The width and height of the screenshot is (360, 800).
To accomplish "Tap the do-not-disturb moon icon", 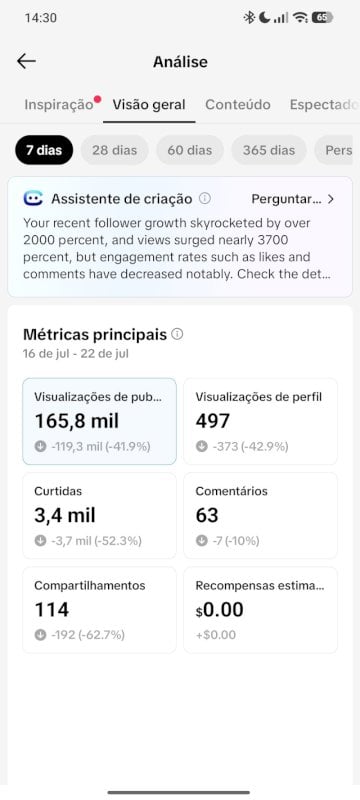I will point(264,18).
